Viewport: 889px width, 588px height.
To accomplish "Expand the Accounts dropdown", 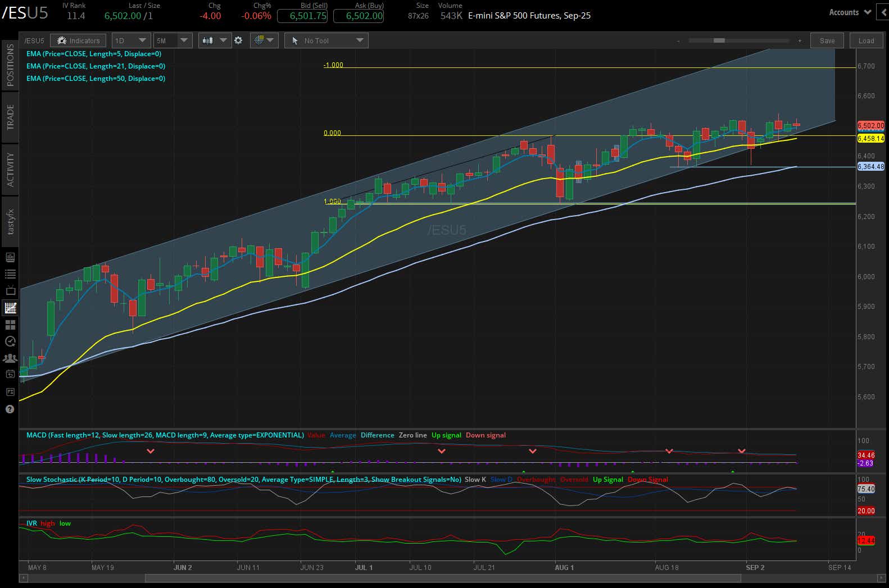I will coord(850,12).
